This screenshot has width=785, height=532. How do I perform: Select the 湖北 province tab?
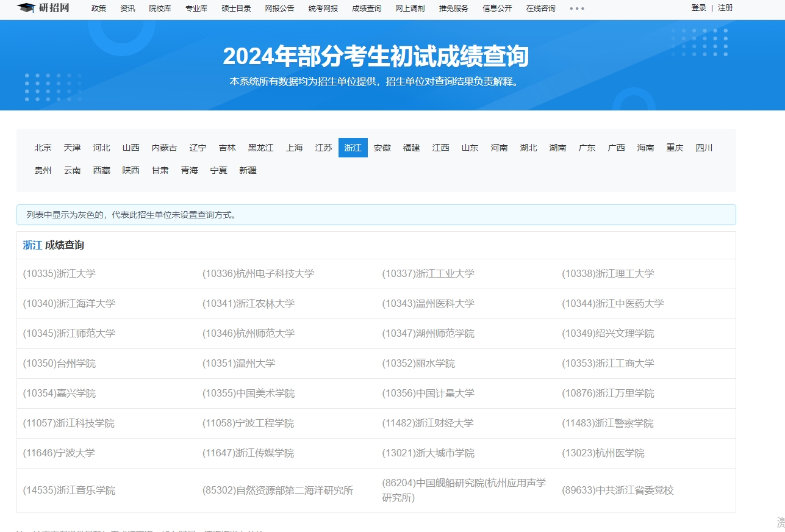click(x=529, y=148)
